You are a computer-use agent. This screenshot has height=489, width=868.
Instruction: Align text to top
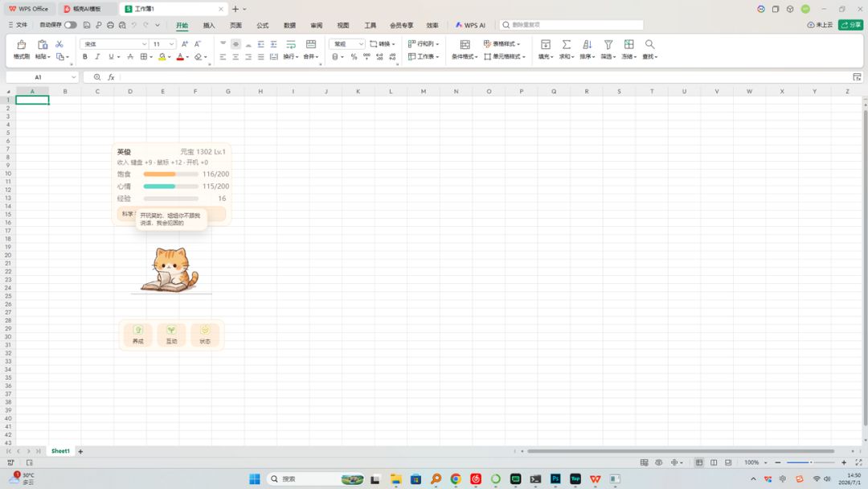click(223, 43)
